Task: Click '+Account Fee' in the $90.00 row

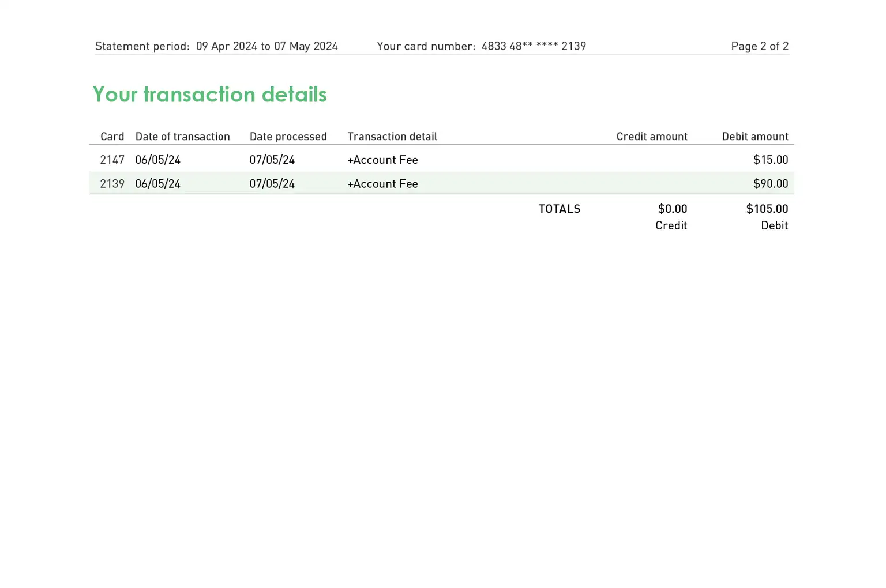Action: click(x=382, y=184)
